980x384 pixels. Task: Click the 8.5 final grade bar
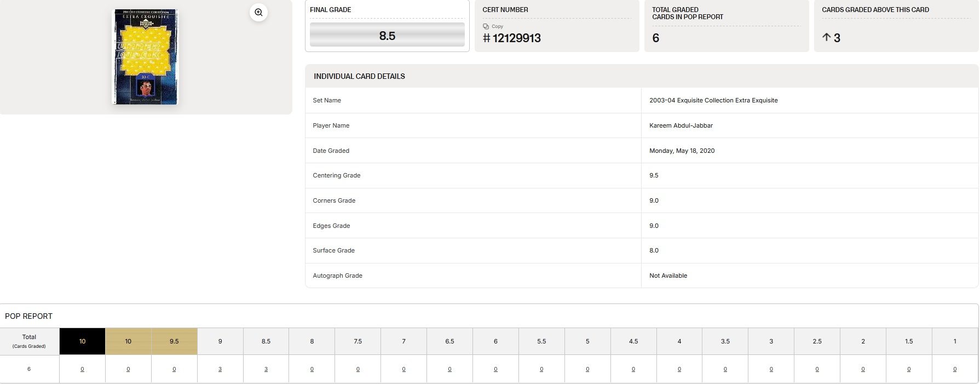(x=387, y=36)
